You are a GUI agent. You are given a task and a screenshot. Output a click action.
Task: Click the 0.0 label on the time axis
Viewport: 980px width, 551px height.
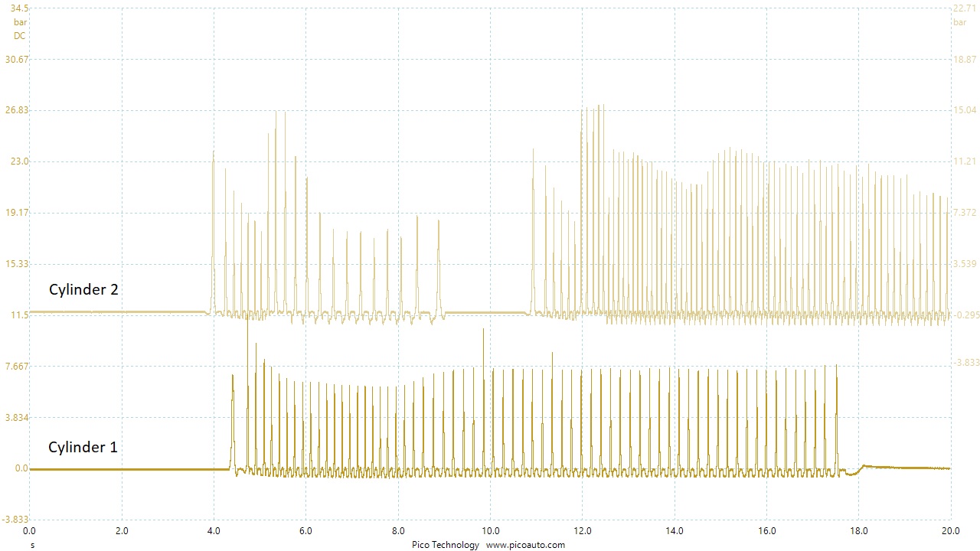point(28,530)
